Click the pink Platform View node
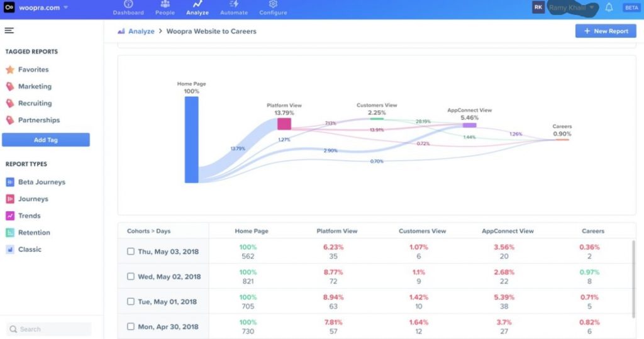This screenshot has height=339, width=644. click(284, 124)
